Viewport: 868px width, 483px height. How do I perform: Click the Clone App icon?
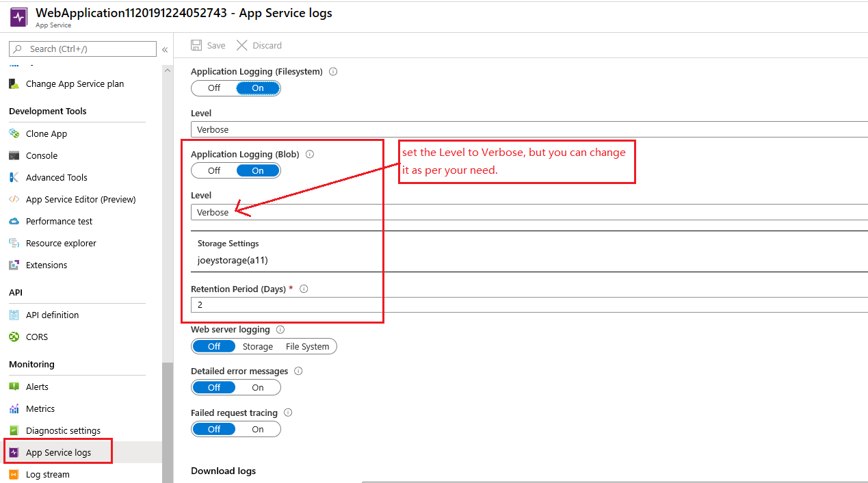click(14, 133)
